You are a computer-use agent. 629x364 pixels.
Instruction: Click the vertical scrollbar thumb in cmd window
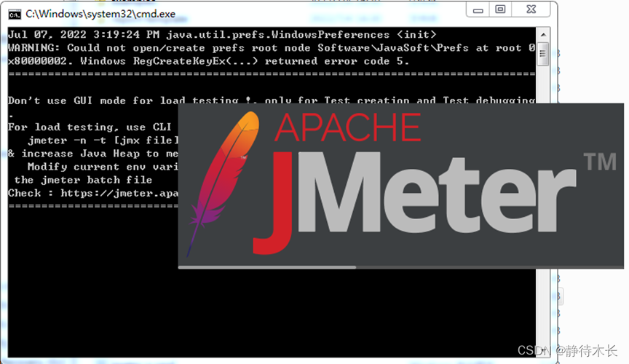pos(543,53)
